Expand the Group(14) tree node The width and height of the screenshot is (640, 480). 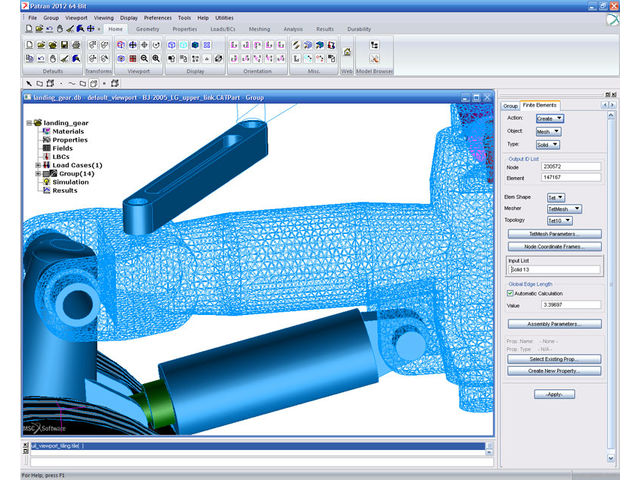pos(37,174)
